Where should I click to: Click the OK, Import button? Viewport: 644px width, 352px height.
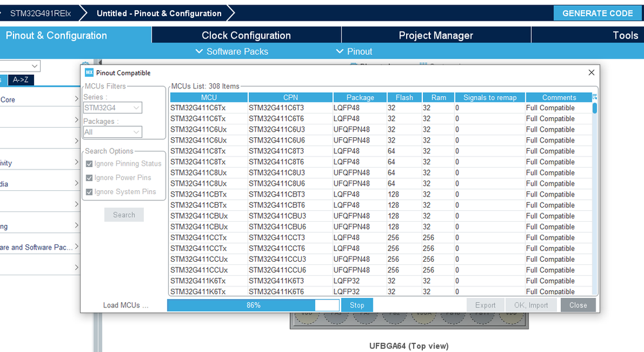[531, 305]
